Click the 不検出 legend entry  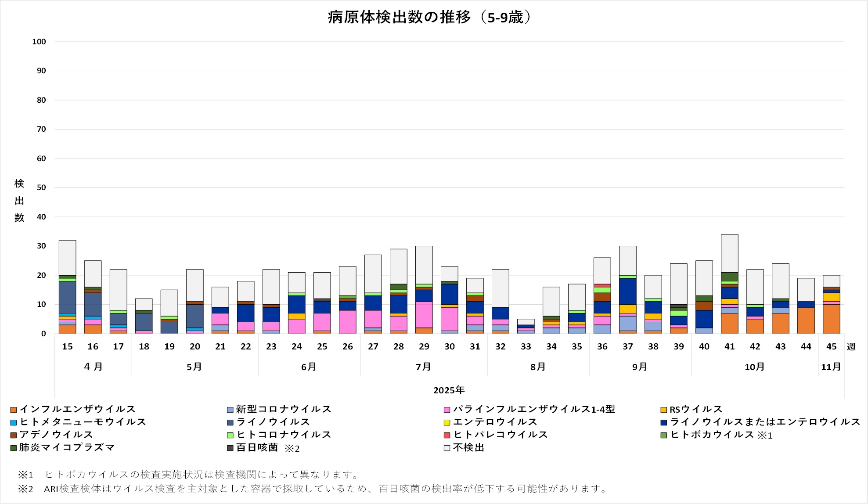coord(468,447)
